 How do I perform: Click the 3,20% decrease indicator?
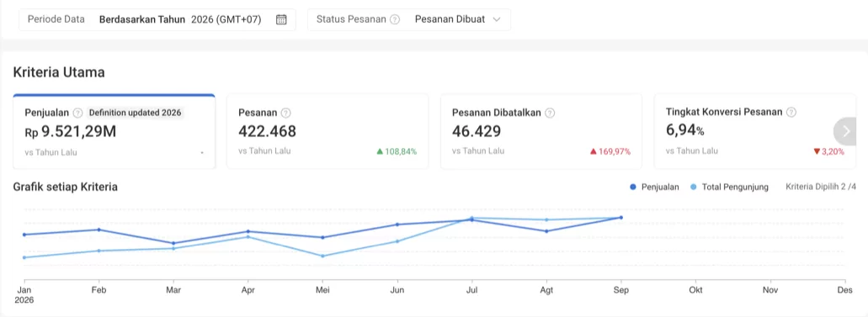pos(828,151)
